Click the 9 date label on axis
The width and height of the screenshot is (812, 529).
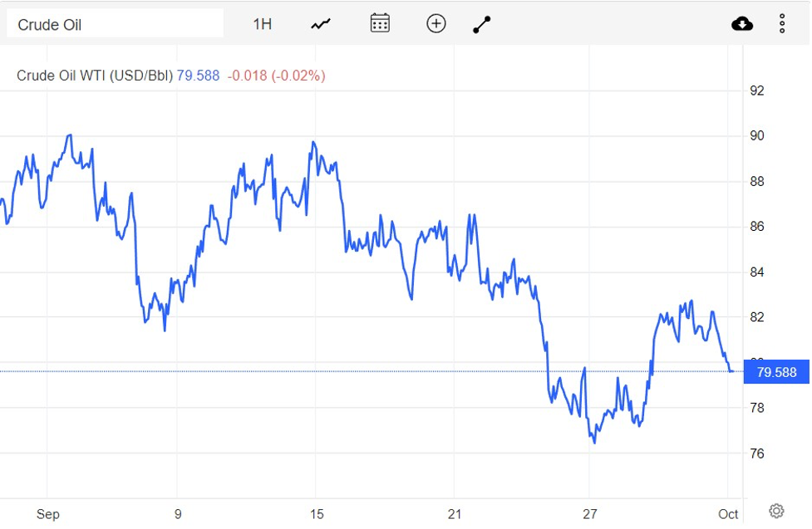(178, 514)
